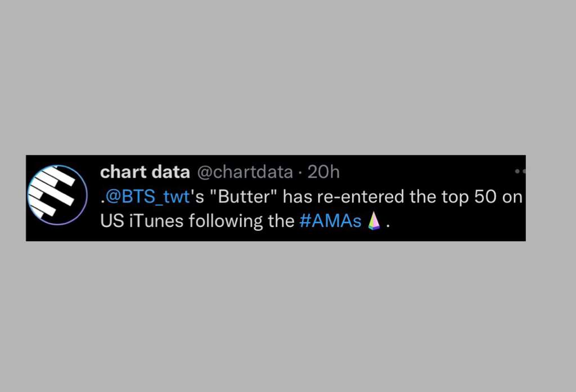Click the piano keys logo in avatar
Screen dimensions: 576x392
coord(52,192)
